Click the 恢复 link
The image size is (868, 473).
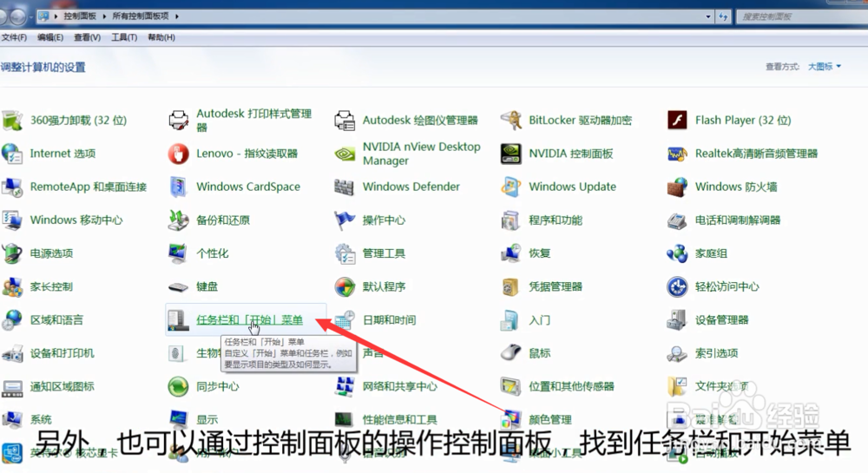click(539, 253)
